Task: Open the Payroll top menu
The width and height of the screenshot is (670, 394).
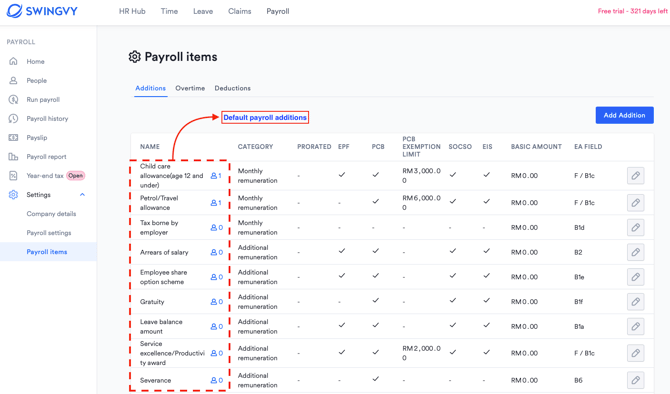Action: [x=278, y=11]
